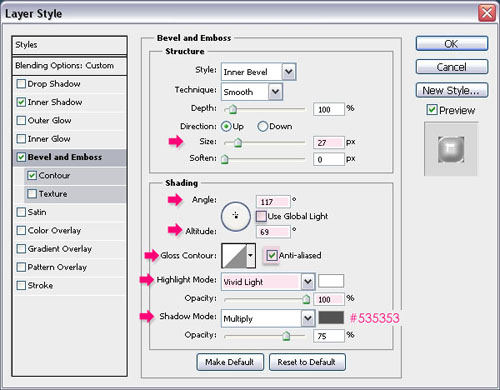Click the Make Default button
Viewport: 500px width, 390px height.
click(x=230, y=362)
